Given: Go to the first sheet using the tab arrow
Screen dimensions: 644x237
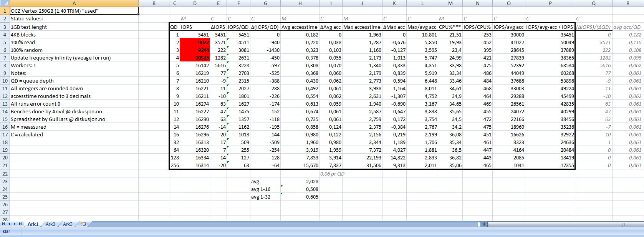Looking at the screenshot, I should click(x=3, y=224).
